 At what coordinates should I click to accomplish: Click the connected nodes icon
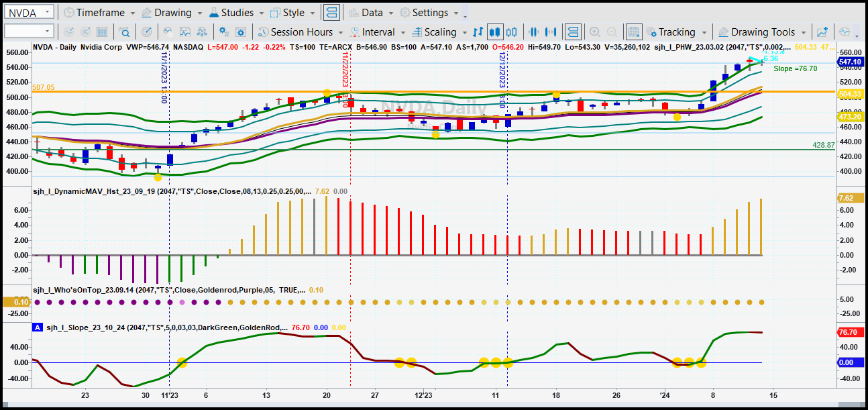(x=203, y=32)
